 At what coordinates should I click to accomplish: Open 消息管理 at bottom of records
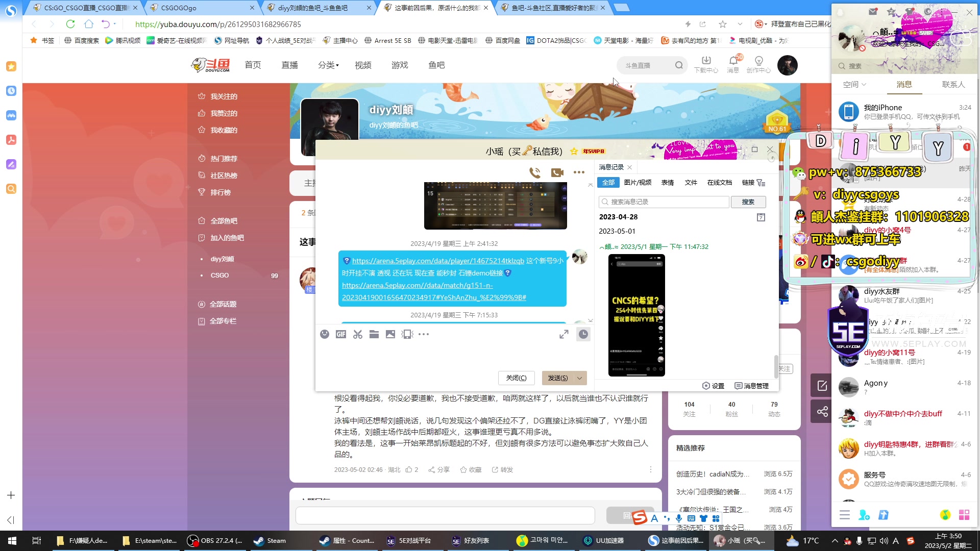751,386
